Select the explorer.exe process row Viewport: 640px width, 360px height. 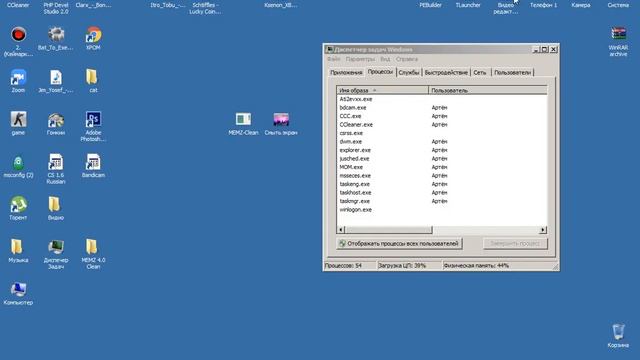click(442, 150)
